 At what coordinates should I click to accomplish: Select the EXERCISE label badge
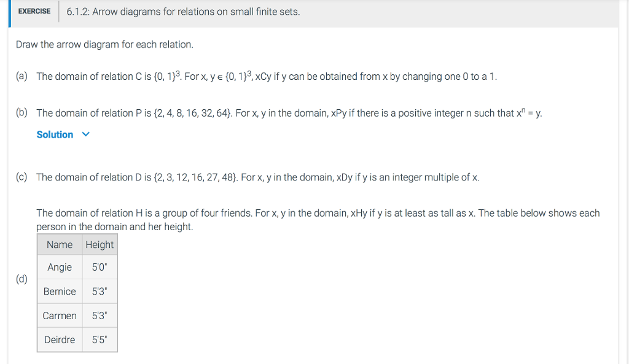[33, 11]
